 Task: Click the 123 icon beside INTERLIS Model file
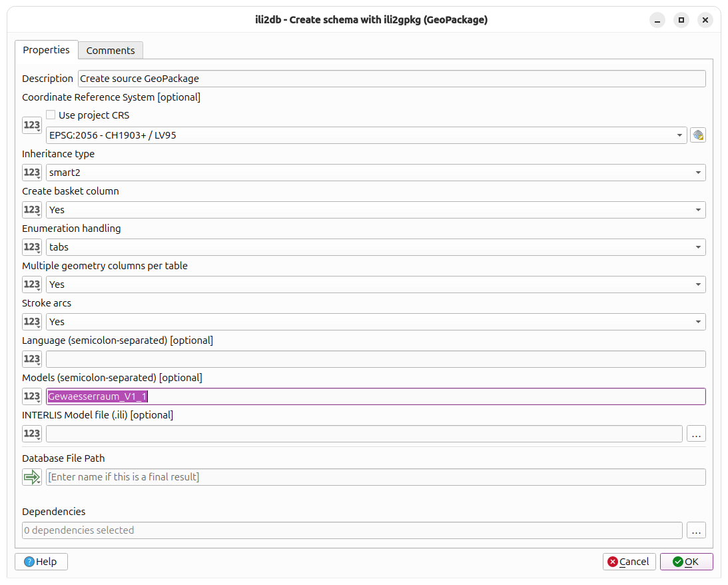(31, 434)
